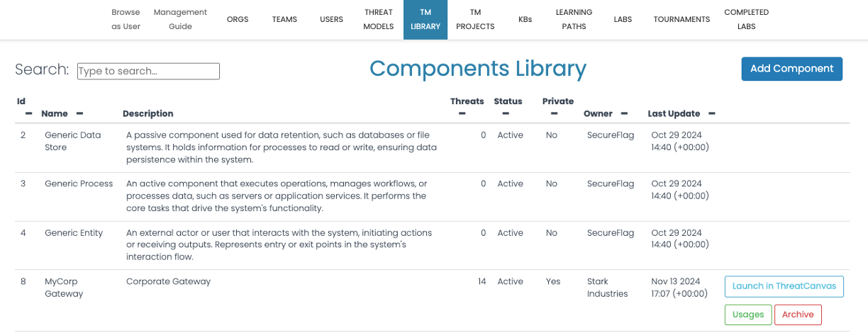Switch to Learning Paths tab

[574, 20]
